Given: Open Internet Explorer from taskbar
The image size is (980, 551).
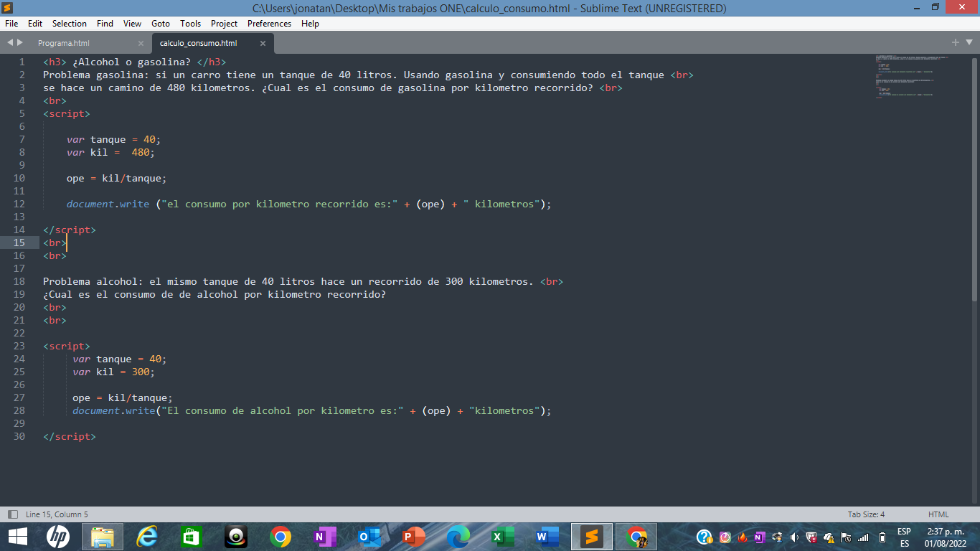Looking at the screenshot, I should [147, 537].
